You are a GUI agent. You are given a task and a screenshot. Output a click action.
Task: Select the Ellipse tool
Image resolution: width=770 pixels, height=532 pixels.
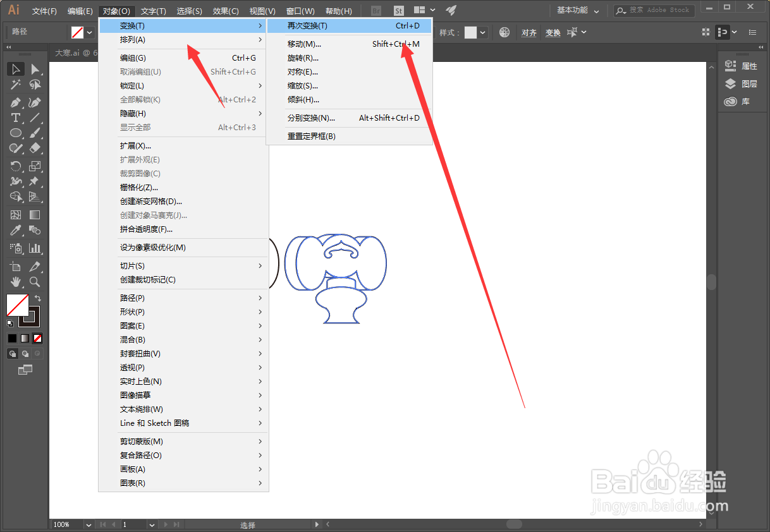16,133
